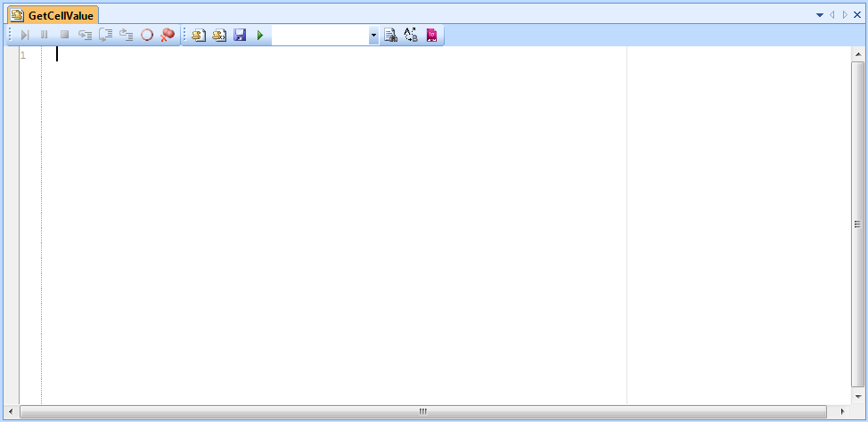This screenshot has width=868, height=422.
Task: Click the Pause debugging icon
Action: point(45,36)
